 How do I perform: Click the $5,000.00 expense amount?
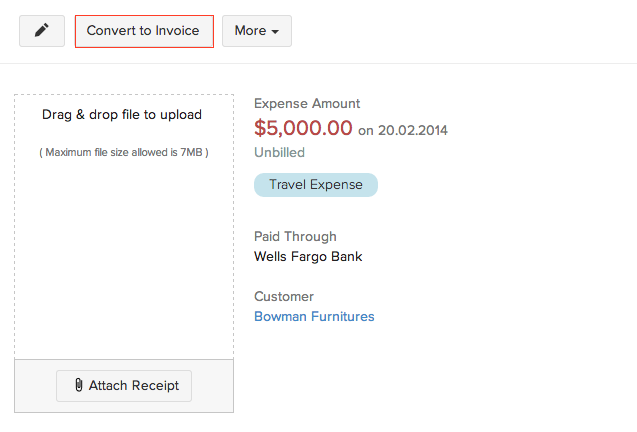coord(303,128)
